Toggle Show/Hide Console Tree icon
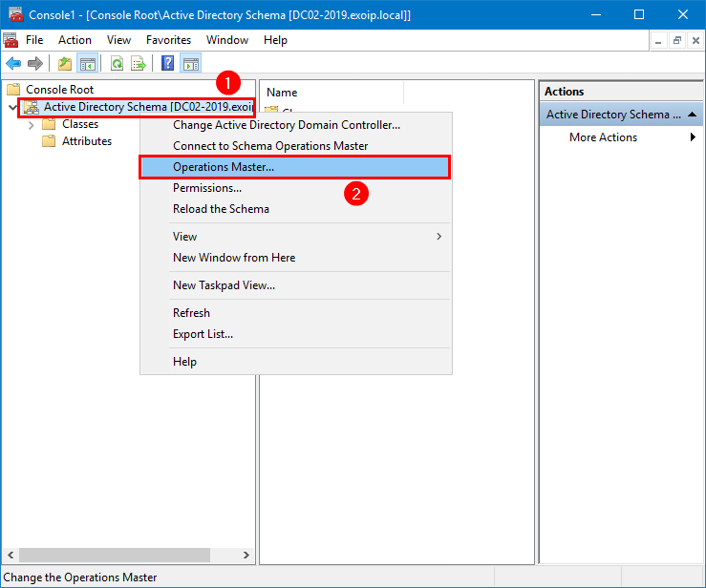 tap(87, 63)
